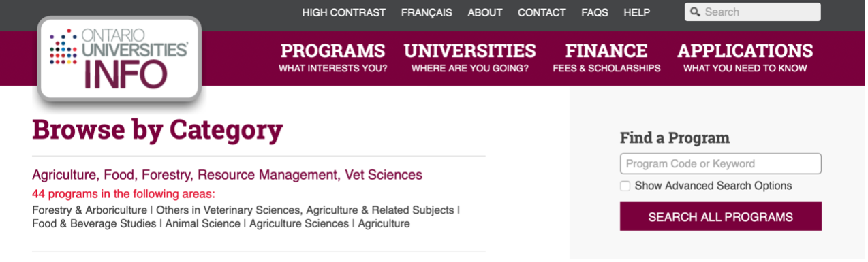
Task: Open the Finance fees & scholarships menu
Action: click(x=606, y=58)
